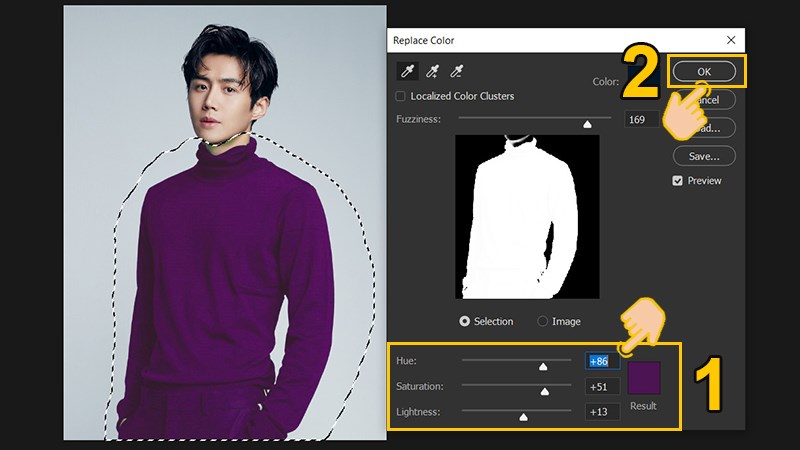Click the Lightness slider handle

click(x=523, y=417)
